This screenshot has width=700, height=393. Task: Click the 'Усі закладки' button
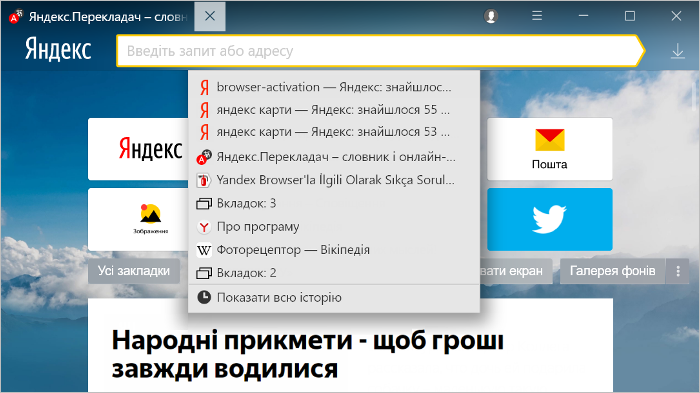click(134, 271)
